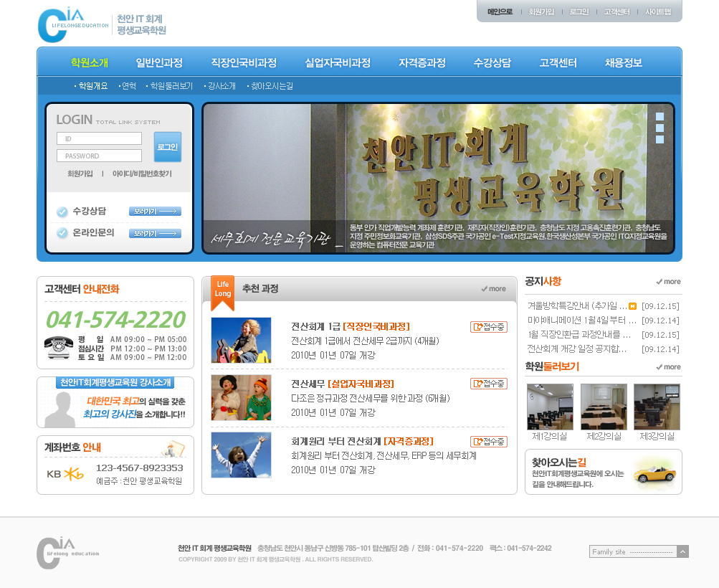Click the orange Life Long badge

tap(223, 290)
